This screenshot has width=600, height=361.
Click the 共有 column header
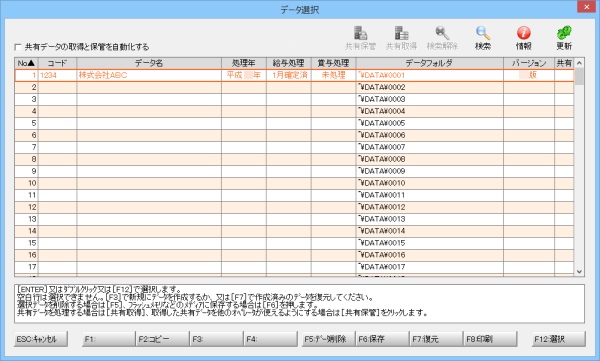click(564, 63)
